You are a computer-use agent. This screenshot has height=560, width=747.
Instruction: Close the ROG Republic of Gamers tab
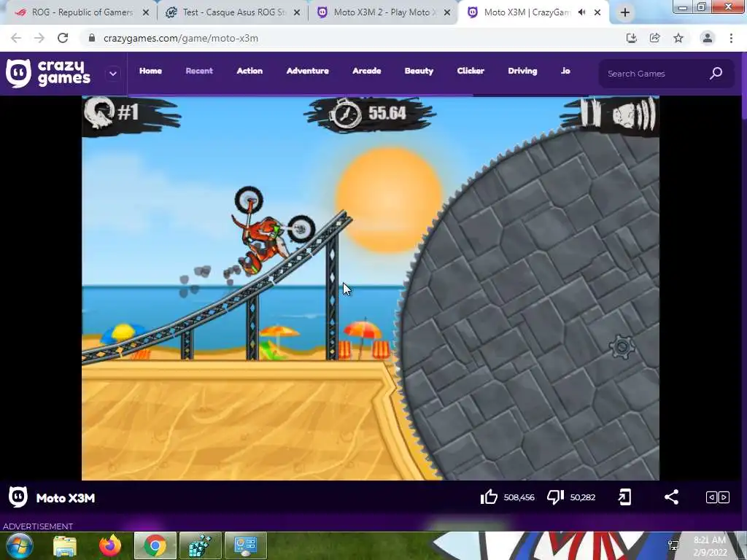pyautogui.click(x=146, y=13)
